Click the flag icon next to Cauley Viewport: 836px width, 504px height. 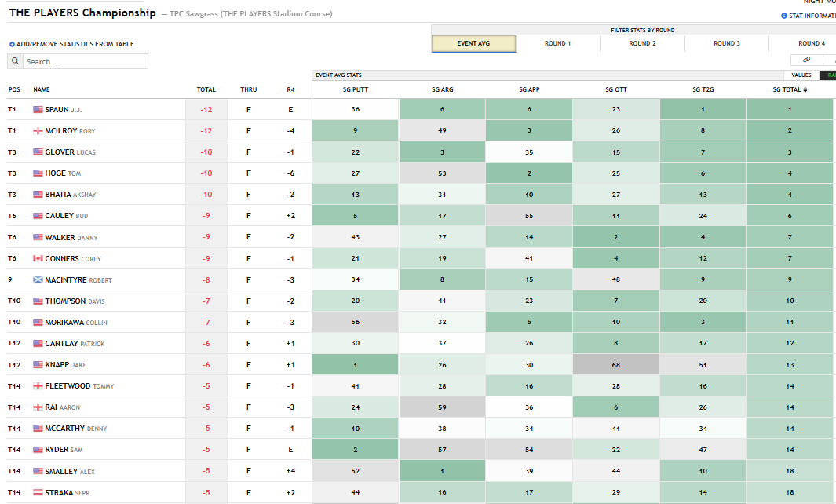coord(38,216)
